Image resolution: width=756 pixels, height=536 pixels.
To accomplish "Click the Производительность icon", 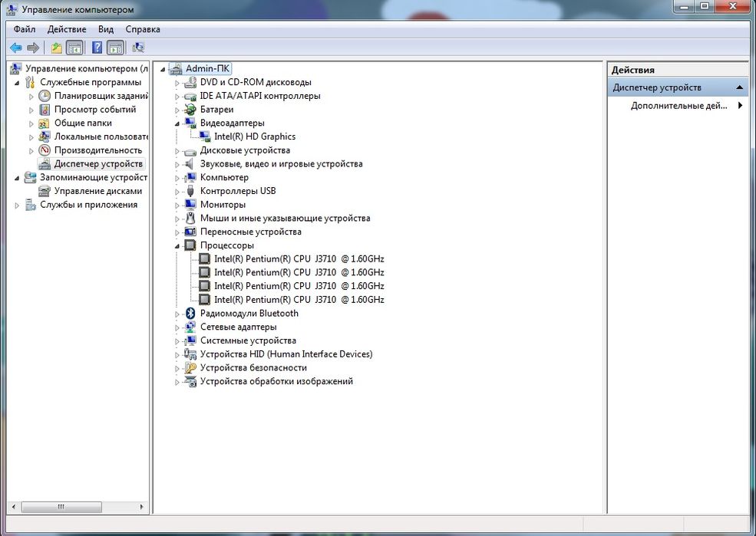I will point(45,150).
